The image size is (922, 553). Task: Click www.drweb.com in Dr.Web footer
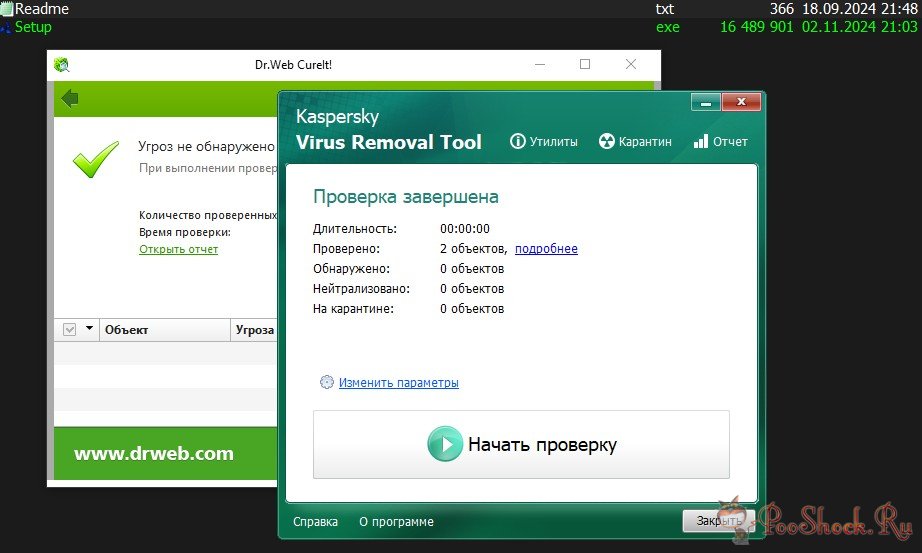click(x=153, y=454)
